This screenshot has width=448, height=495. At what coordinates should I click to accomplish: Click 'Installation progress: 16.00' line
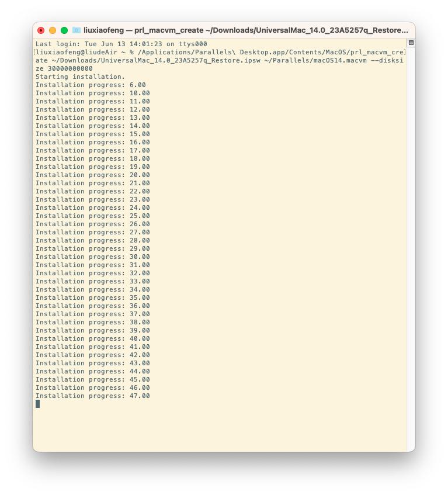coord(92,142)
